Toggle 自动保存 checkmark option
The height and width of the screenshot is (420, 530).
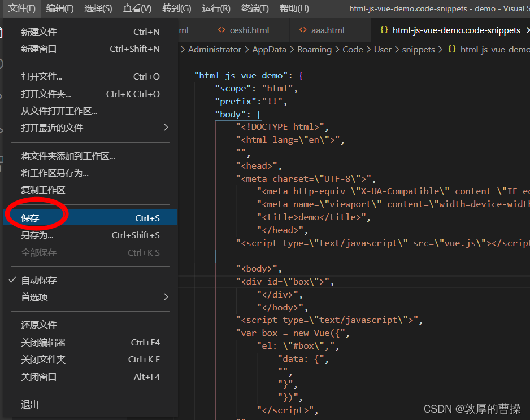pyautogui.click(x=90, y=280)
